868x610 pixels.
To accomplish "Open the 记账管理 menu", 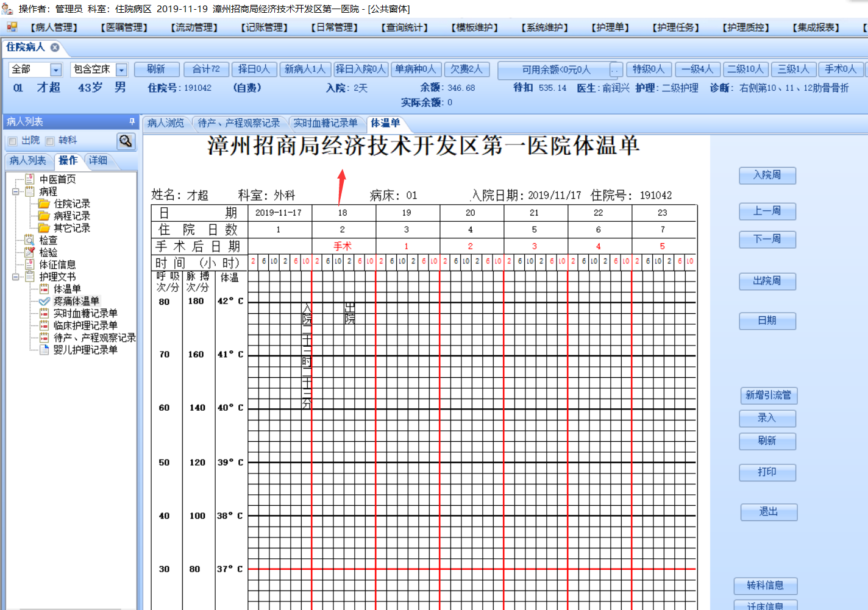I will [x=264, y=27].
